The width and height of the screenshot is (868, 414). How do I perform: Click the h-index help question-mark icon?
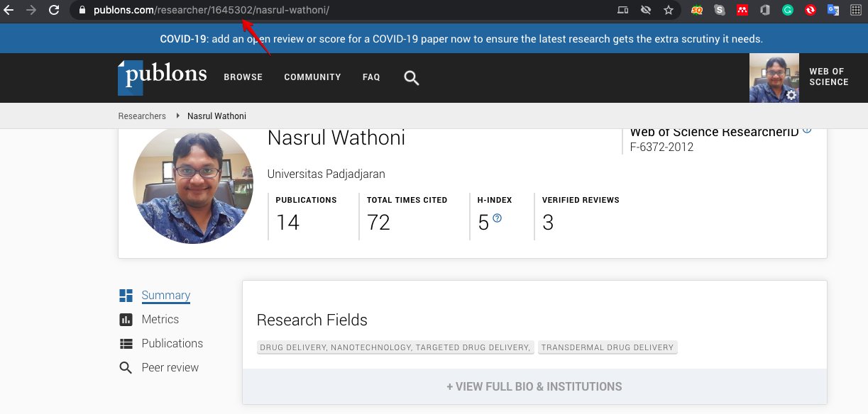coord(498,220)
